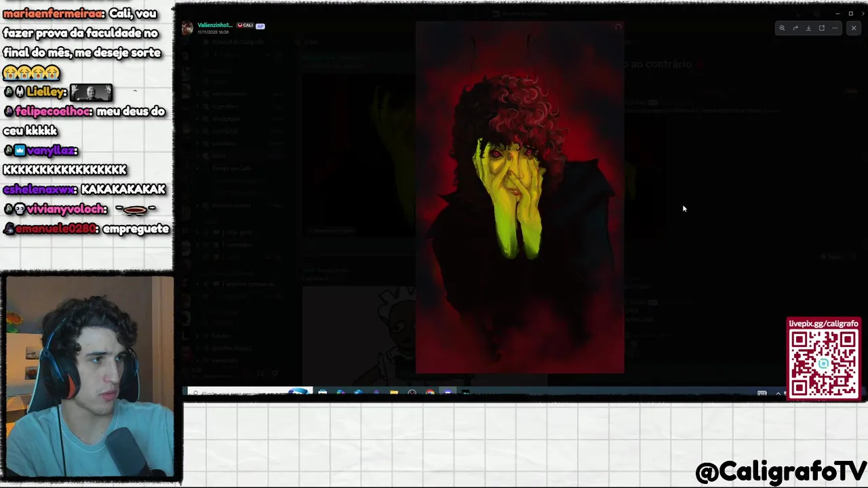Click the streamer webcam feed
868x488 pixels.
(x=89, y=377)
